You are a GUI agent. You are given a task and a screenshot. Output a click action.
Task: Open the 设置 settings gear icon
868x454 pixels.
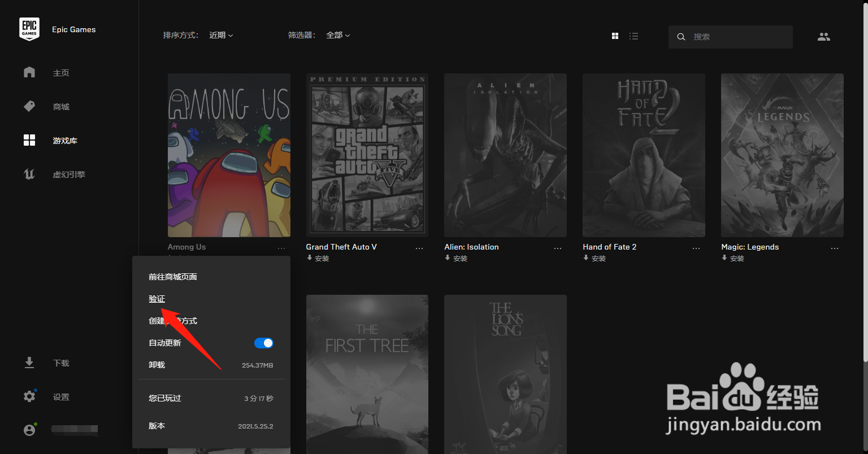point(29,396)
